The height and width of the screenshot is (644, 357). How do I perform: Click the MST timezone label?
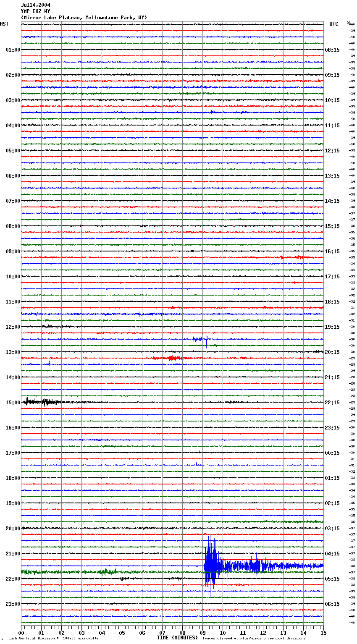click(x=4, y=24)
